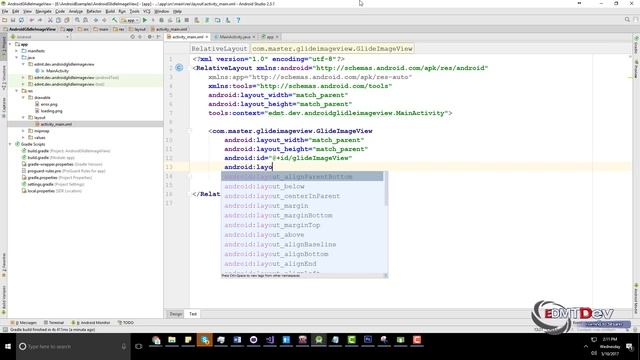Viewport: 640px width, 360px height.
Task: Choose android:layout_below from autocomplete list
Action: pos(302,187)
